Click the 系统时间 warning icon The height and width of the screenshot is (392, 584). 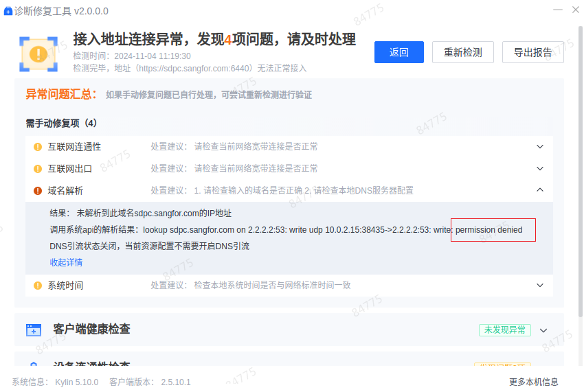(38, 286)
